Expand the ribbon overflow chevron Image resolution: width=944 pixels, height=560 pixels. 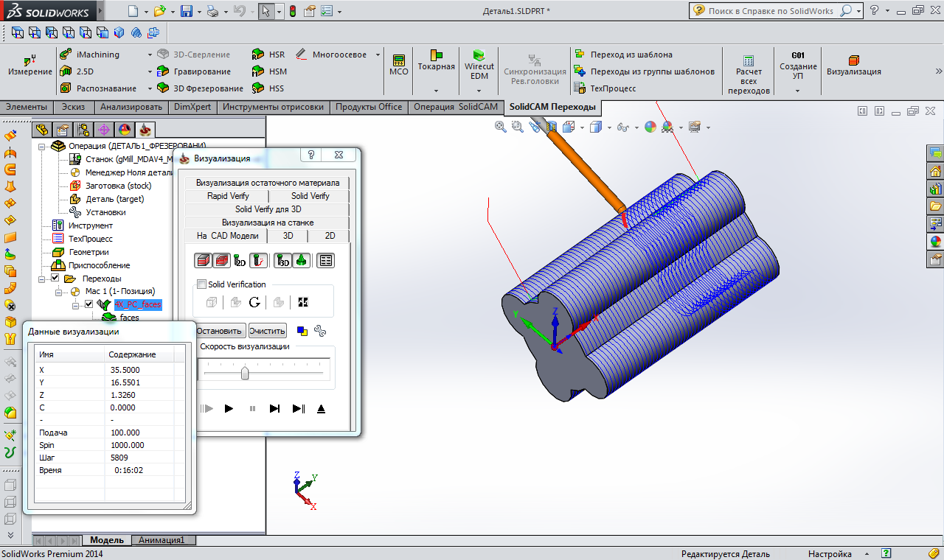[x=939, y=71]
